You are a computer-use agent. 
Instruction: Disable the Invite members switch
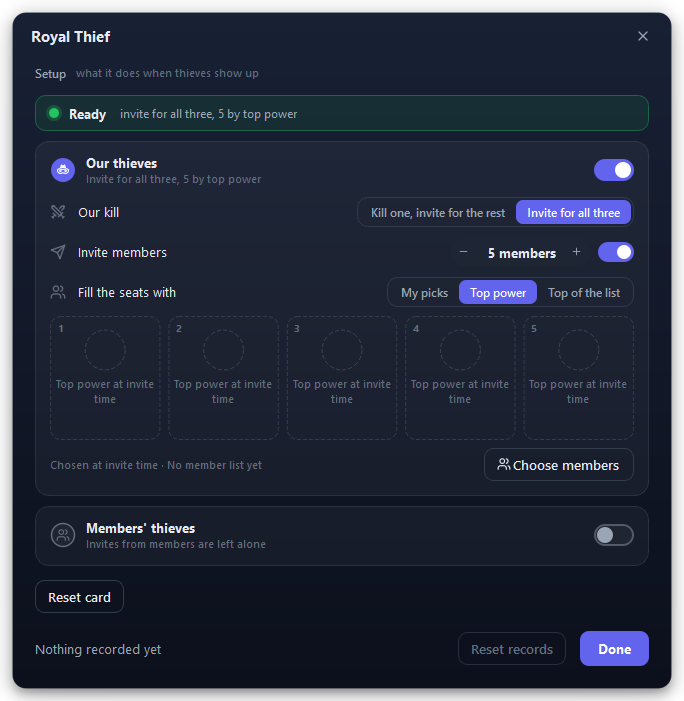tap(616, 252)
